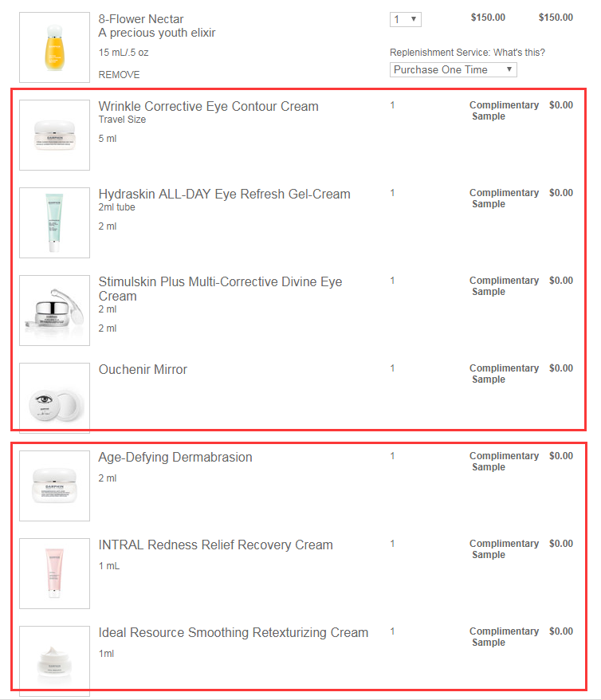Open the 8-Flower Nectar product title

tap(141, 19)
